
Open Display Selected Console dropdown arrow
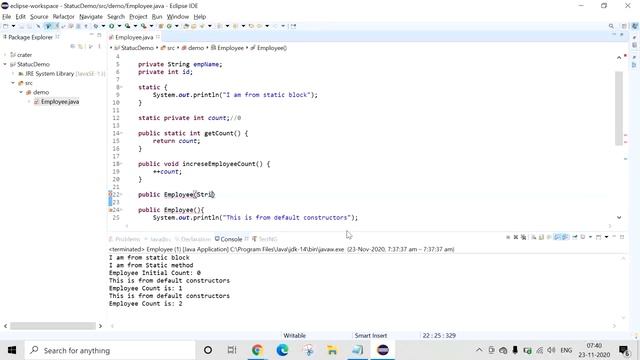(590, 237)
